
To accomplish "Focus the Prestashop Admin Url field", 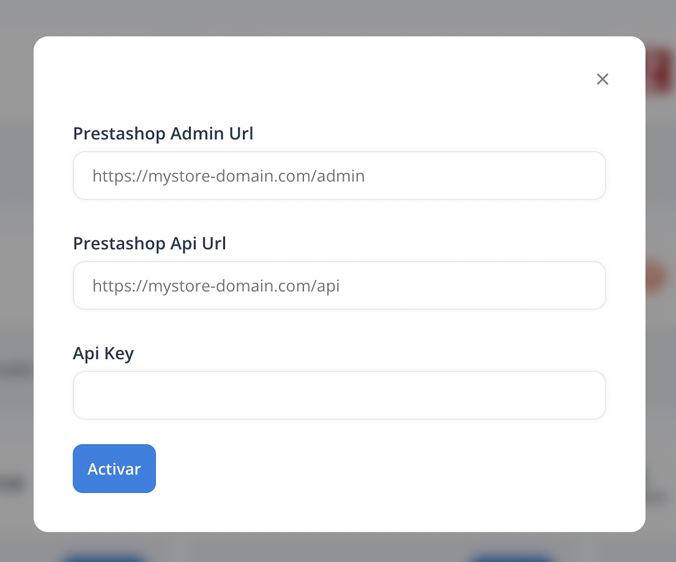I will (339, 175).
